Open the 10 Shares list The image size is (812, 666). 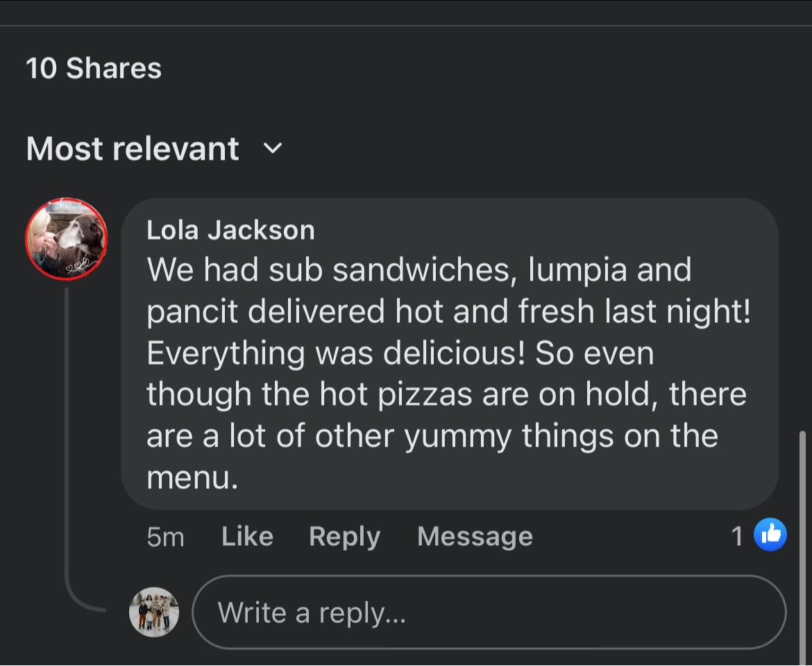click(x=94, y=69)
